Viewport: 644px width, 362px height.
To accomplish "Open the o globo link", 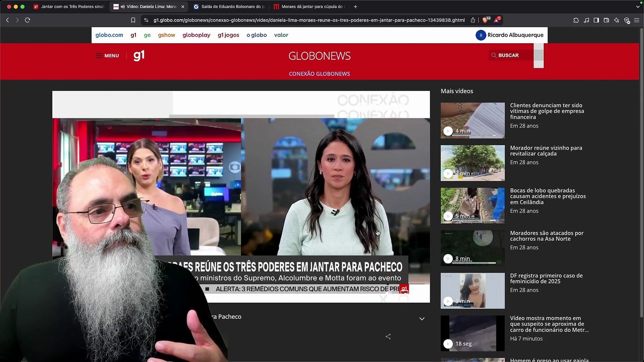I will [x=257, y=35].
